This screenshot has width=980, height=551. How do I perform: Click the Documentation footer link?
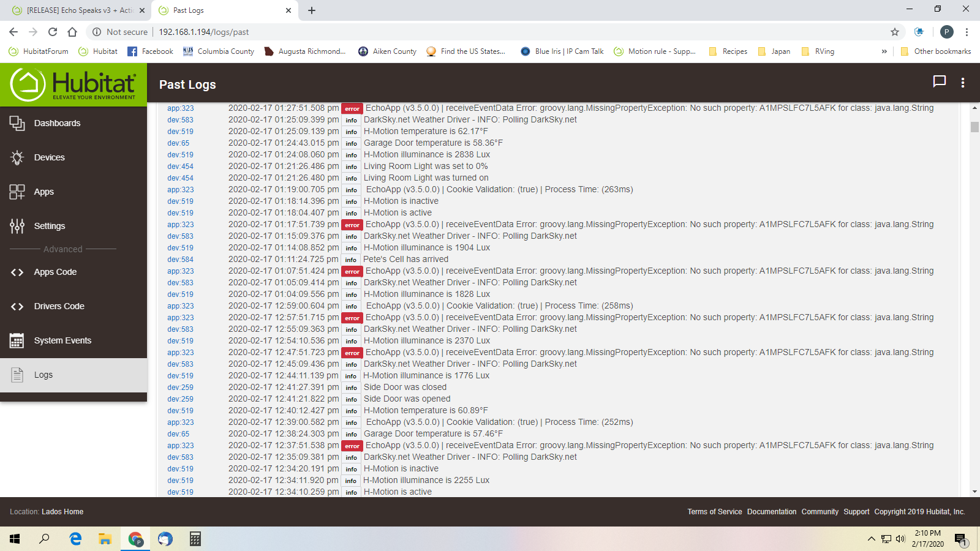(x=772, y=512)
